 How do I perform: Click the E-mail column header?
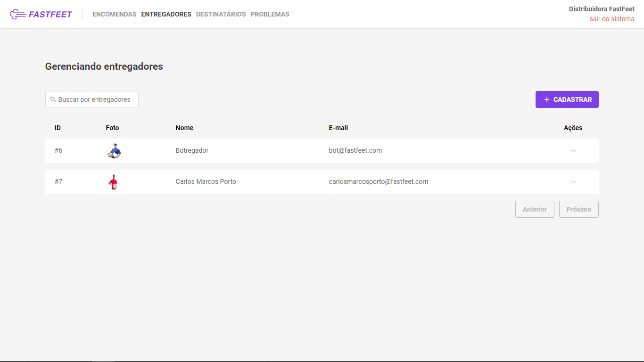coord(339,128)
